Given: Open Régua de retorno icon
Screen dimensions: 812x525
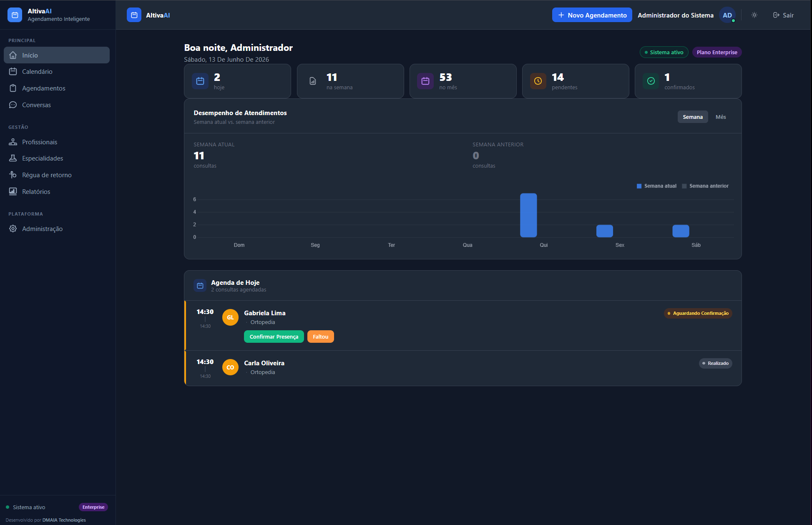Looking at the screenshot, I should click(13, 175).
